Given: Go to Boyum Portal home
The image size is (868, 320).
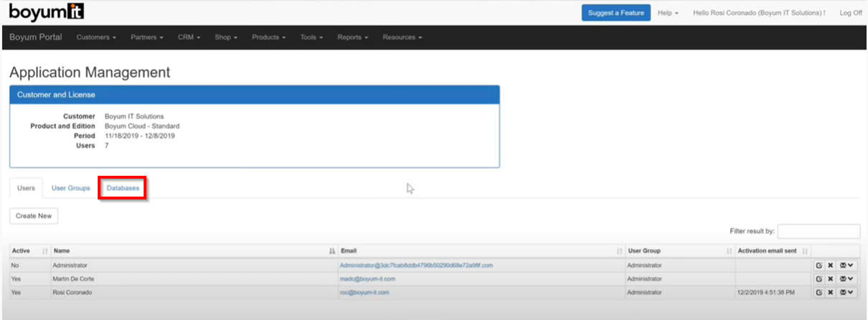Looking at the screenshot, I should coord(36,37).
